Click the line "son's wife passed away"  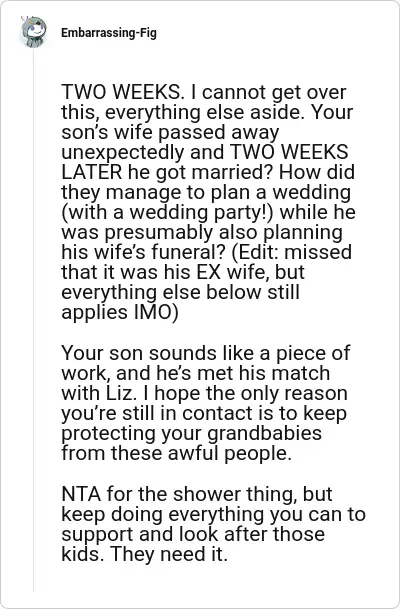click(x=170, y=132)
